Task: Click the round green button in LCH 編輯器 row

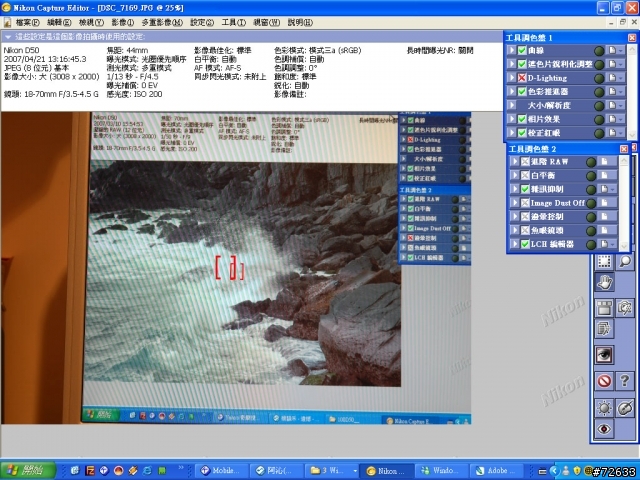Action: pos(591,244)
